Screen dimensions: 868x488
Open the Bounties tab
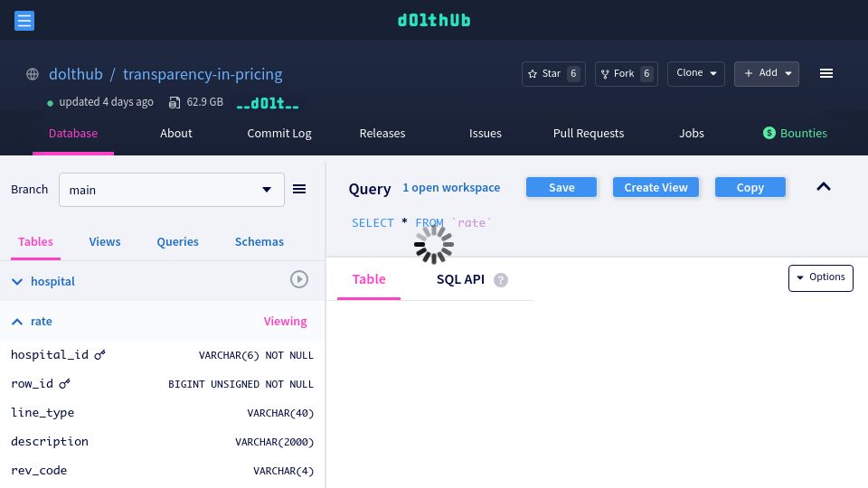click(795, 134)
